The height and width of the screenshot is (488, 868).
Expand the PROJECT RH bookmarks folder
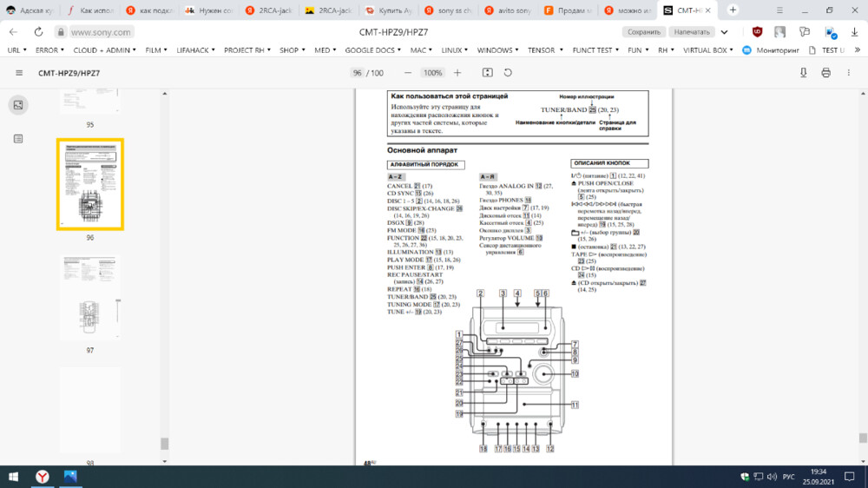coord(247,49)
